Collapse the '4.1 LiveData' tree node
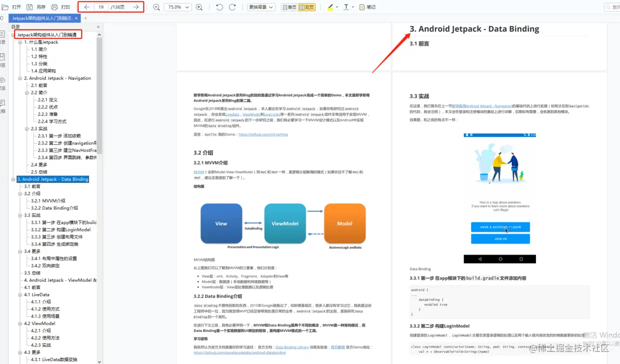 pos(20,294)
